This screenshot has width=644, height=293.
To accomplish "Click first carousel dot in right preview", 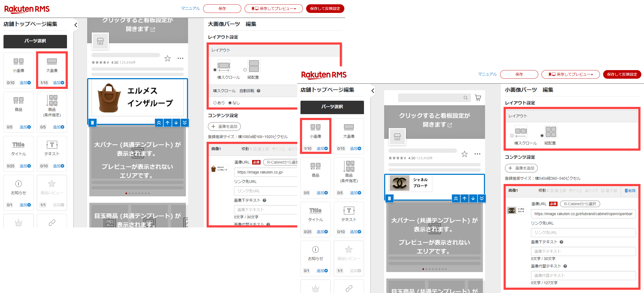I will pyautogui.click(x=423, y=269).
